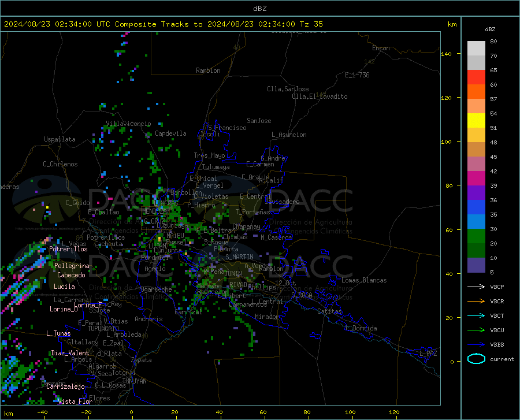This screenshot has height=420, width=520.
Task: Click the dBZ title at the top
Action: point(259,9)
